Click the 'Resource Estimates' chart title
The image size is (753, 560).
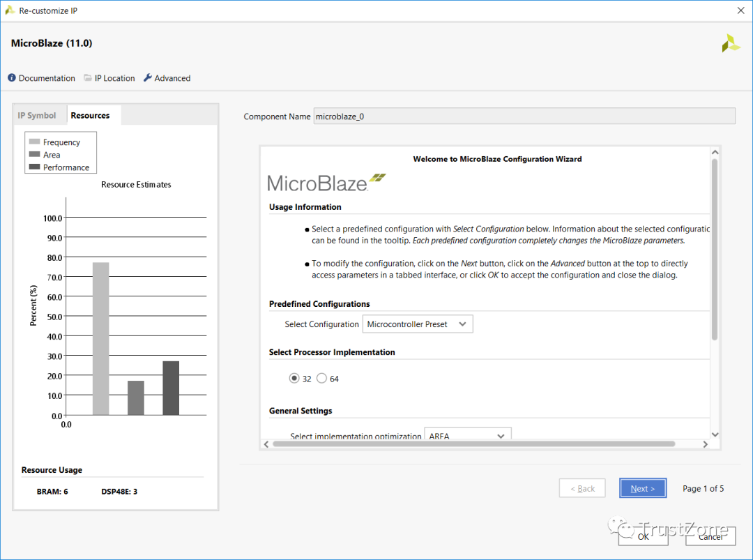136,184
